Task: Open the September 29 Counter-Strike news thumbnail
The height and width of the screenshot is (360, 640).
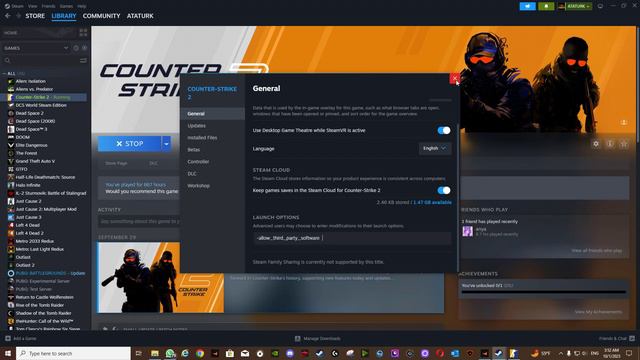Action: click(160, 278)
